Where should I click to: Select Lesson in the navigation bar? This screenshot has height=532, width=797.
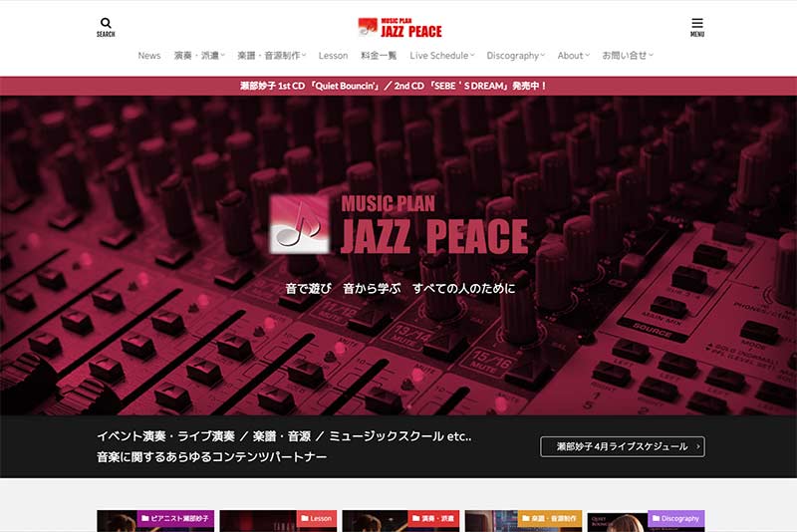click(x=333, y=56)
